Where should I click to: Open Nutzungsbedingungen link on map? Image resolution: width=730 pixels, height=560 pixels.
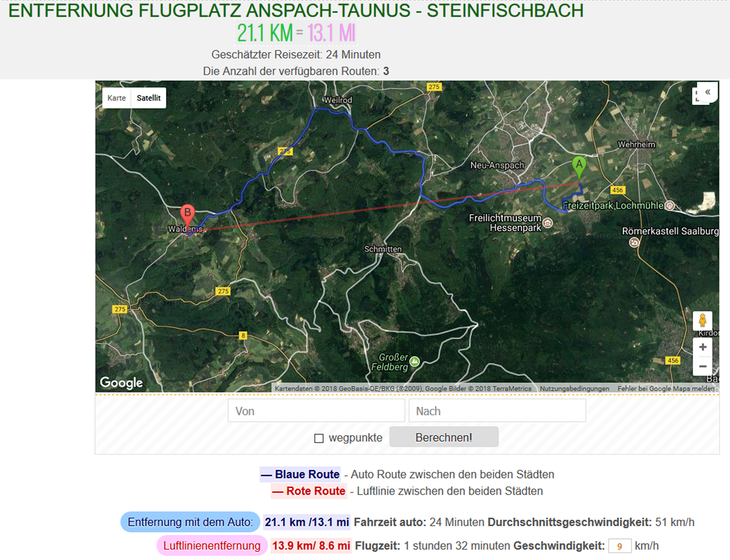pyautogui.click(x=574, y=388)
